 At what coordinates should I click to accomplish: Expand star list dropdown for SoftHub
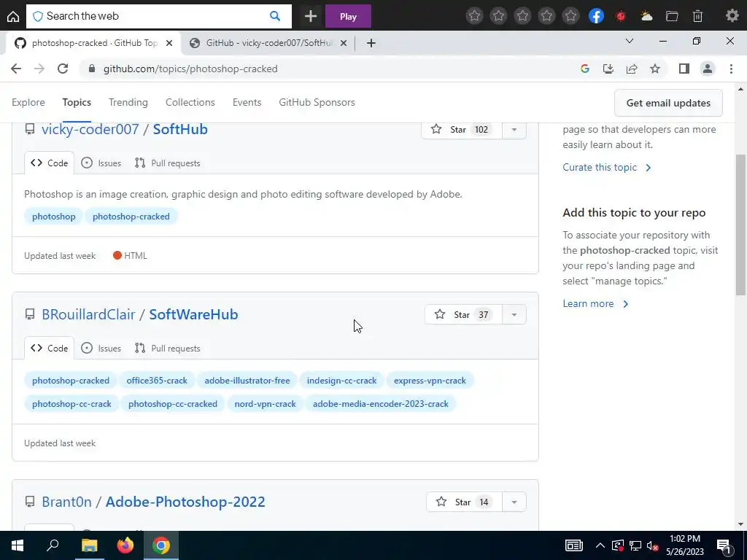point(514,130)
